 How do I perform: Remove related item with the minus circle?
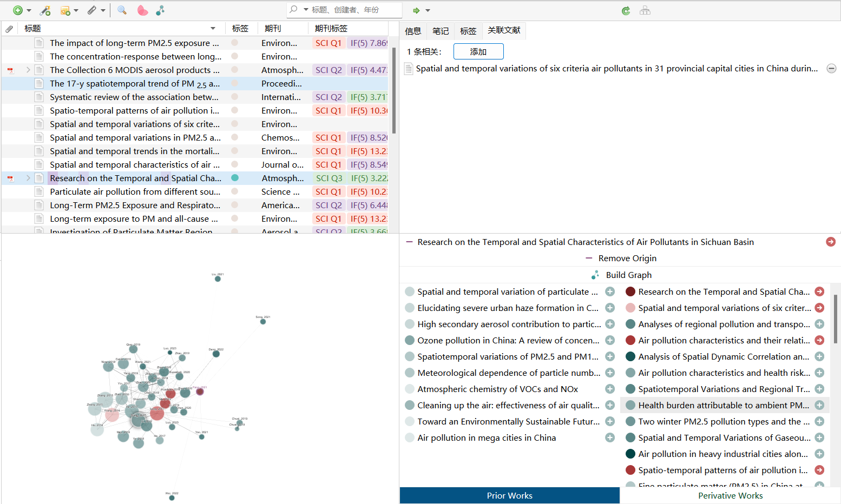pos(831,69)
